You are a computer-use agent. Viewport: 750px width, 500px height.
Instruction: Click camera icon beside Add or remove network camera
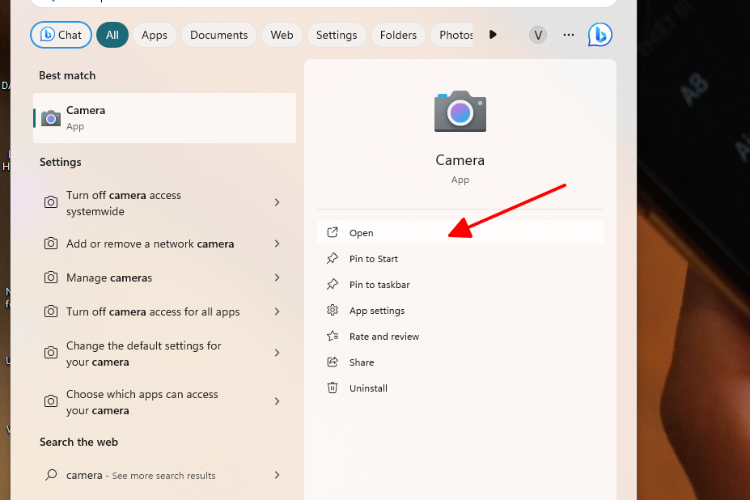51,244
